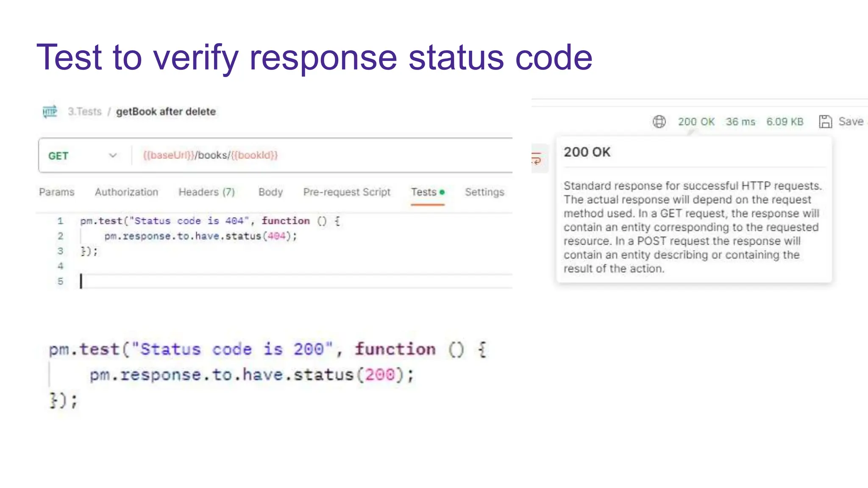Click the 6.09 KB response size
868x488 pixels.
[x=785, y=122]
